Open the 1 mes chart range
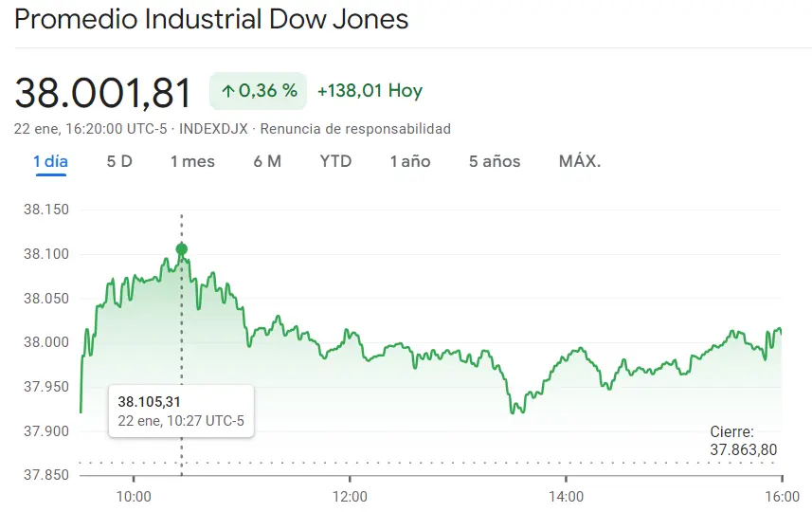This screenshot has width=812, height=512. point(192,162)
